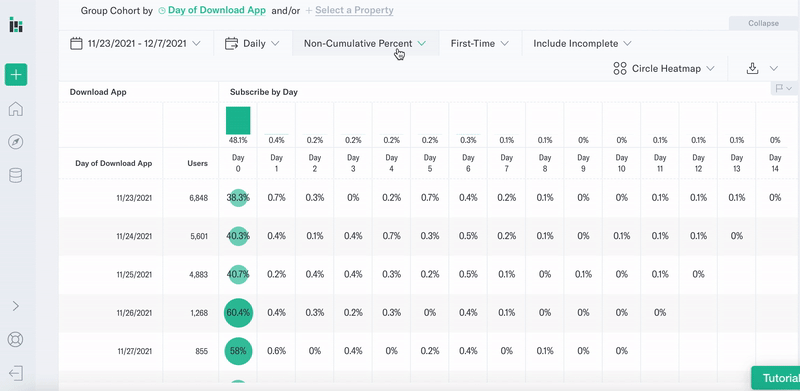Open the database Data icon
The width and height of the screenshot is (800, 391).
point(16,176)
